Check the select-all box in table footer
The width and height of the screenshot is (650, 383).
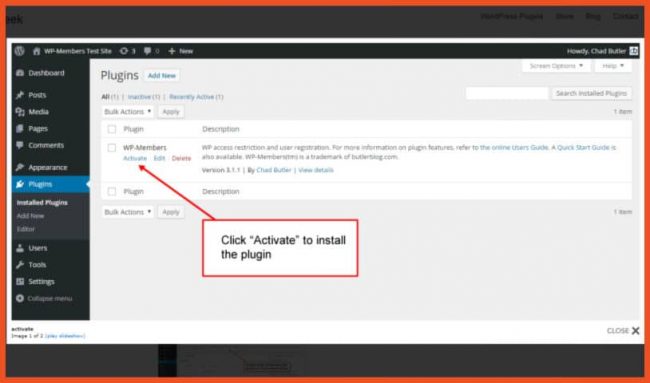[112, 192]
